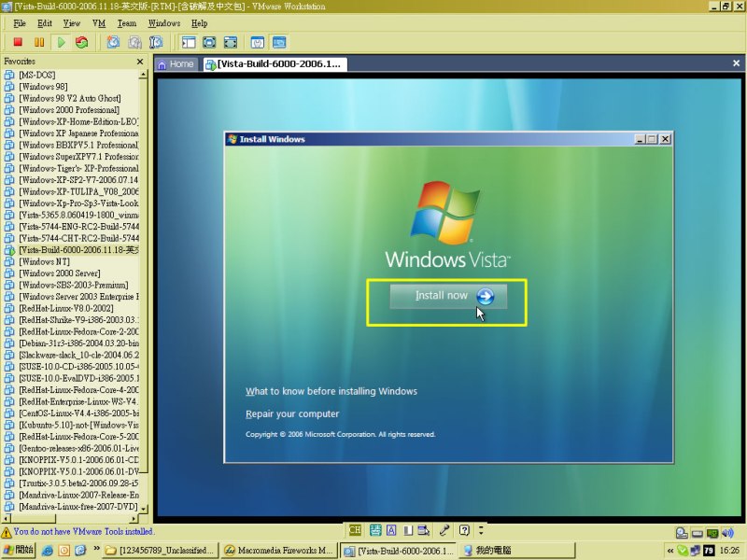747x560 pixels.
Task: Open the Edit menu
Action: coord(44,23)
